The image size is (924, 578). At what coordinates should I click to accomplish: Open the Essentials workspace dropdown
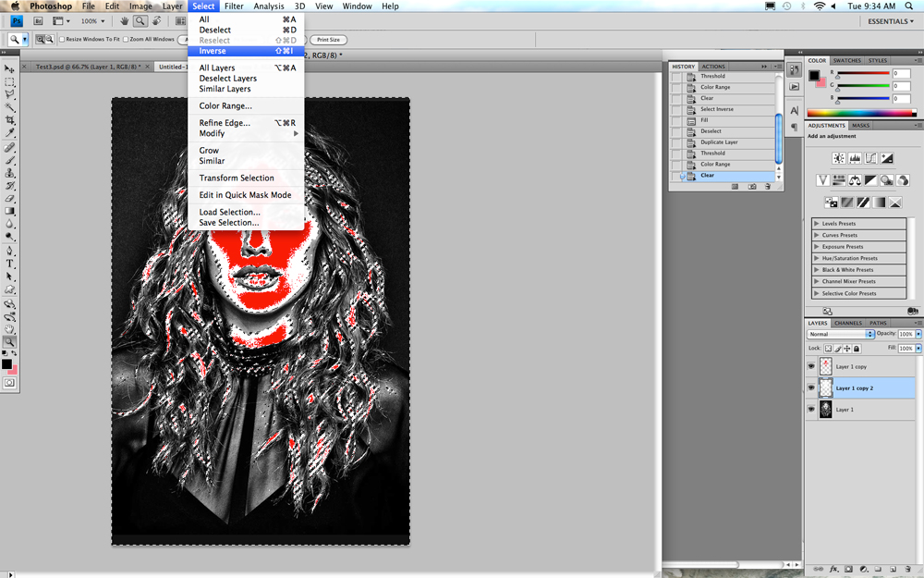pos(891,21)
